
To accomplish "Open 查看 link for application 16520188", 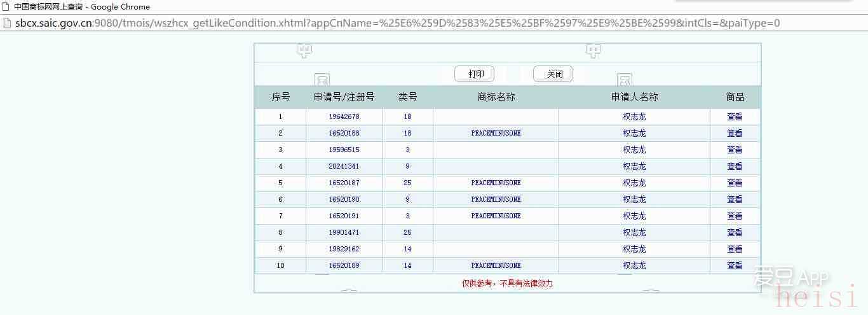I will click(x=735, y=134).
